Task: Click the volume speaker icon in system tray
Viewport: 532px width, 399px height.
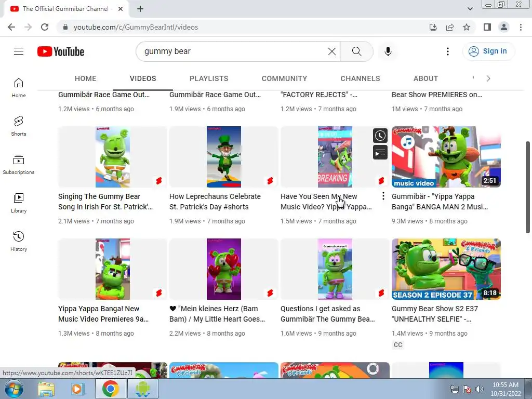Action: tap(480, 390)
